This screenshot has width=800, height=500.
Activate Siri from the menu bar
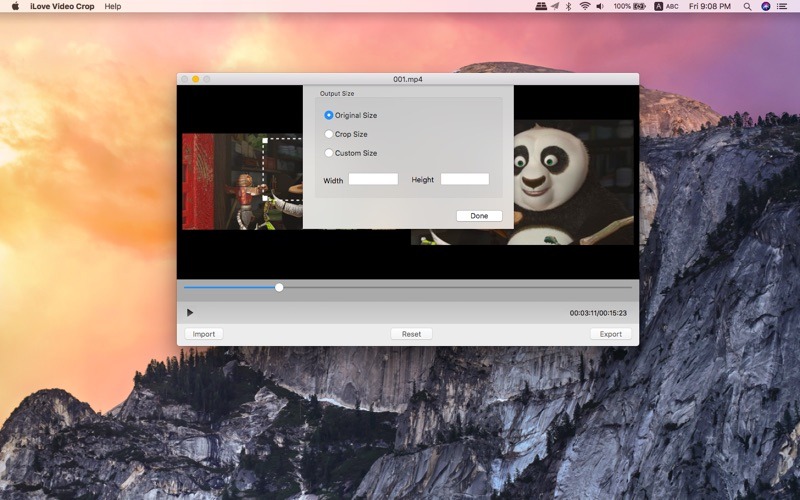(765, 6)
